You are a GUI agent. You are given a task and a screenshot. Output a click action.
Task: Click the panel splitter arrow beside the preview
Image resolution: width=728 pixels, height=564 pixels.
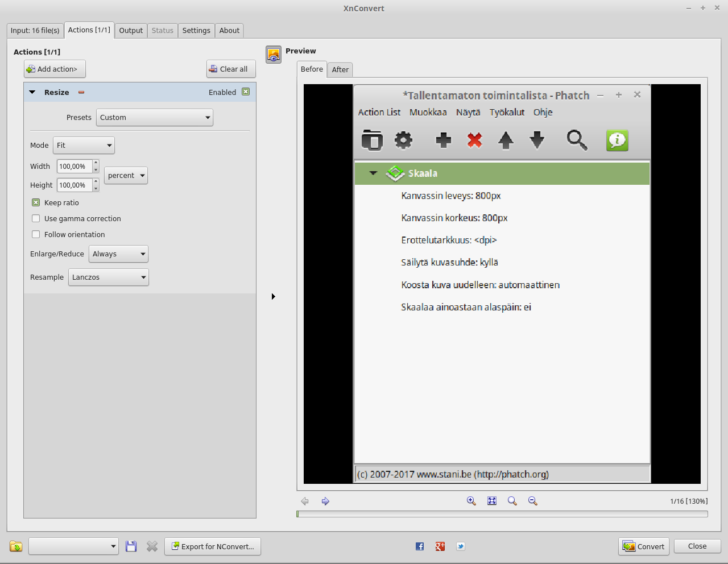pyautogui.click(x=274, y=296)
